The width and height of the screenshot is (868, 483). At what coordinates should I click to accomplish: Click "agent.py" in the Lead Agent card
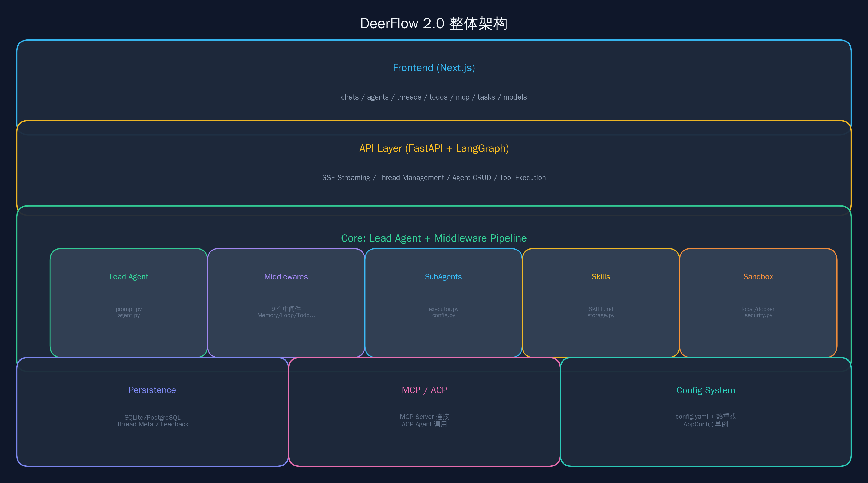pyautogui.click(x=129, y=315)
